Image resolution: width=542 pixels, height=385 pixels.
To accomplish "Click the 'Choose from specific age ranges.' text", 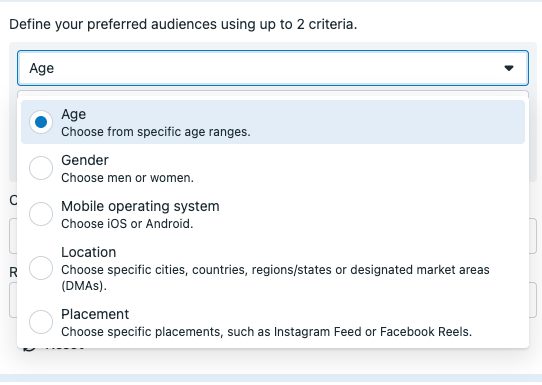I will tap(156, 132).
